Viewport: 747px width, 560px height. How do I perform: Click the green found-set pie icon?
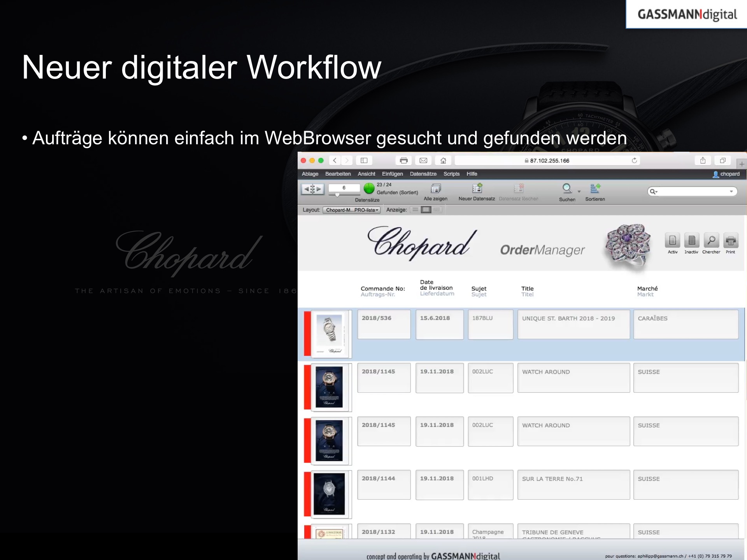point(369,189)
